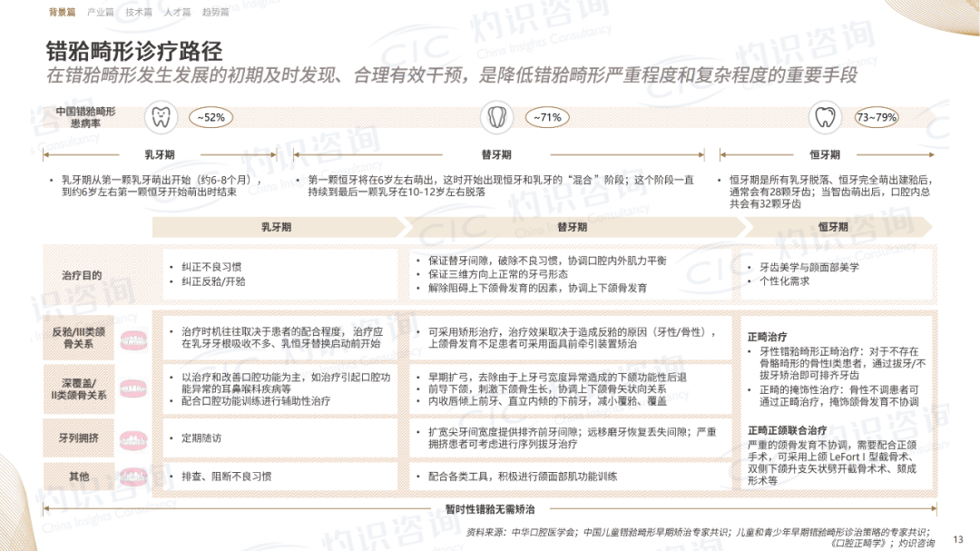Switch to the 技术篇 tab
The image size is (980, 551).
click(x=138, y=12)
